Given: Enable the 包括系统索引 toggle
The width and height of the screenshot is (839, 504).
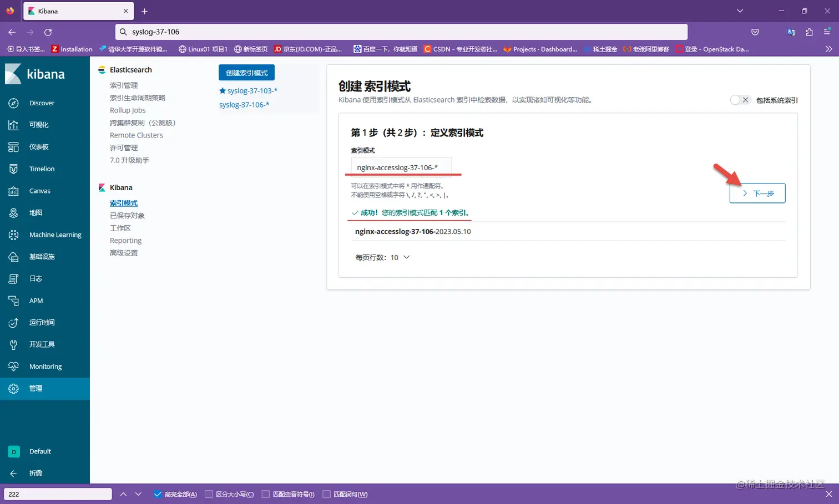Looking at the screenshot, I should tap(740, 100).
